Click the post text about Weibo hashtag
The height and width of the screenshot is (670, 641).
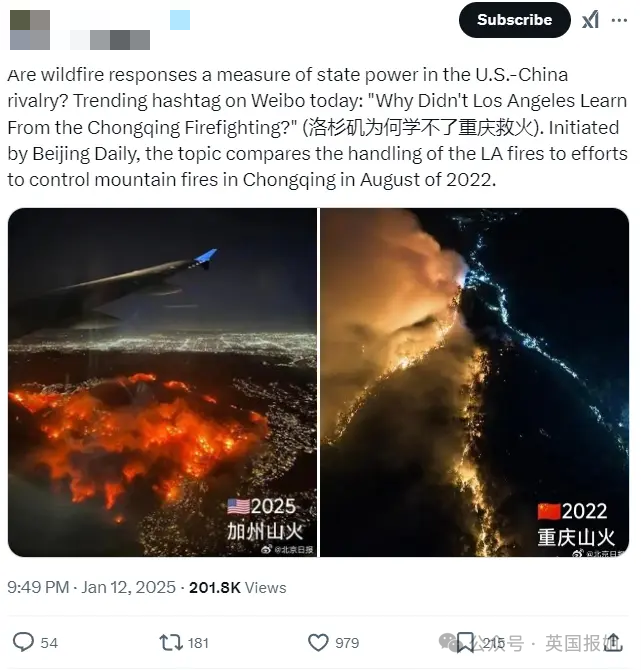point(317,127)
